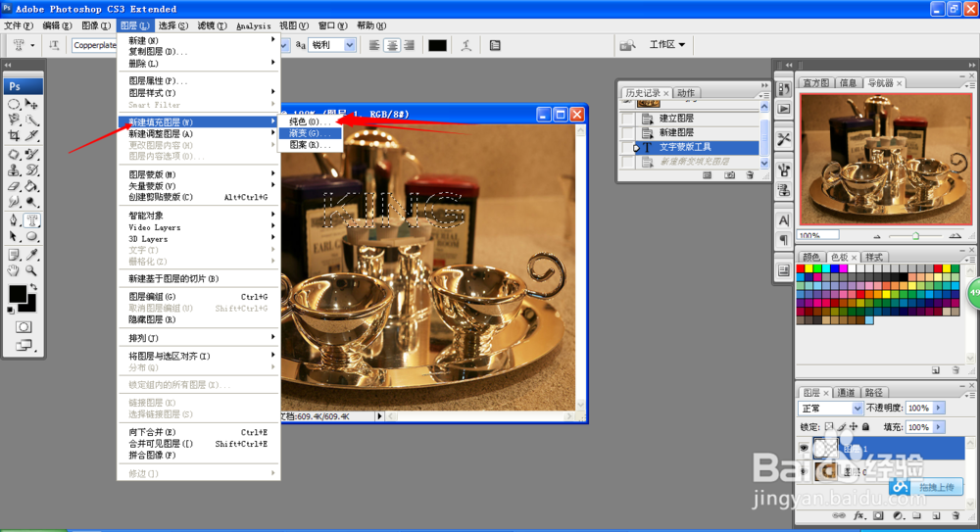Image resolution: width=980 pixels, height=532 pixels.
Task: Delete current state in History panel
Action: [750, 175]
